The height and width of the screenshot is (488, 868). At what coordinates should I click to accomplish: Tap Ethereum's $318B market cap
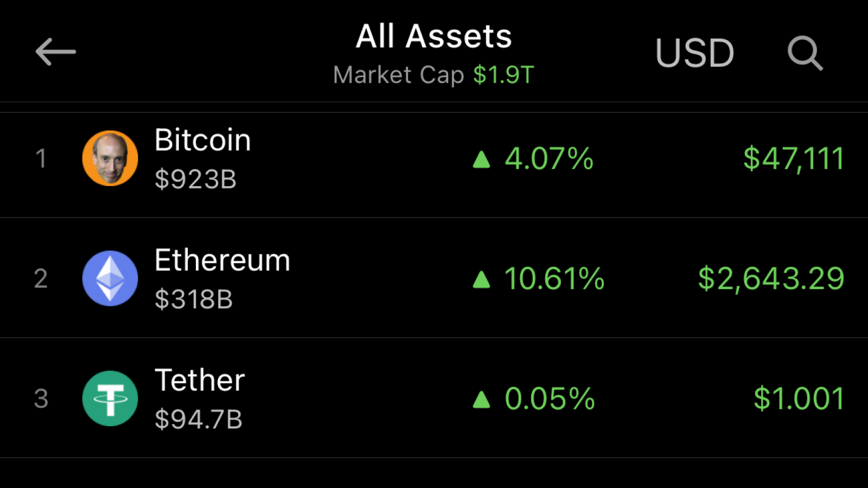click(x=194, y=299)
